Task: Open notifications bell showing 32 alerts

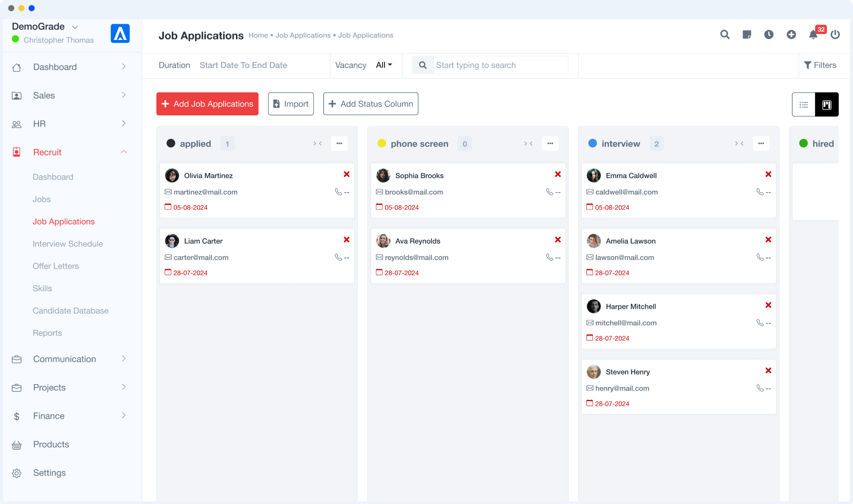Action: (x=813, y=35)
